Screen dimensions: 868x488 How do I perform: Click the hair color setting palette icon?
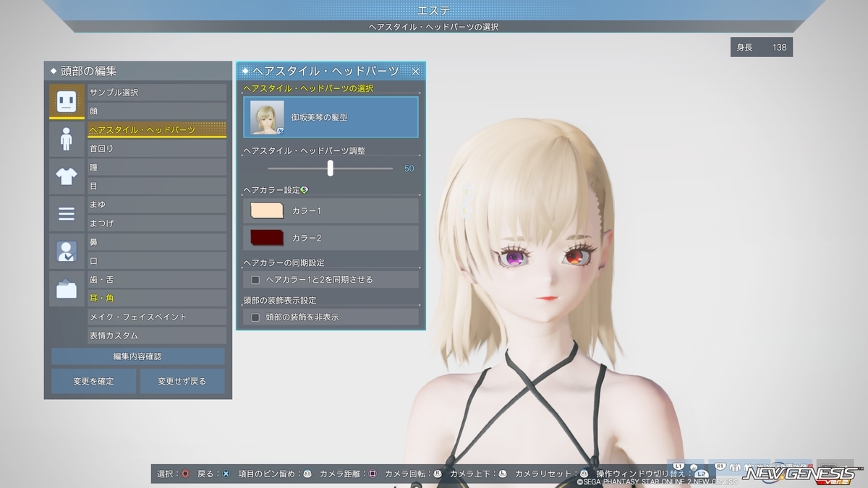(x=305, y=190)
